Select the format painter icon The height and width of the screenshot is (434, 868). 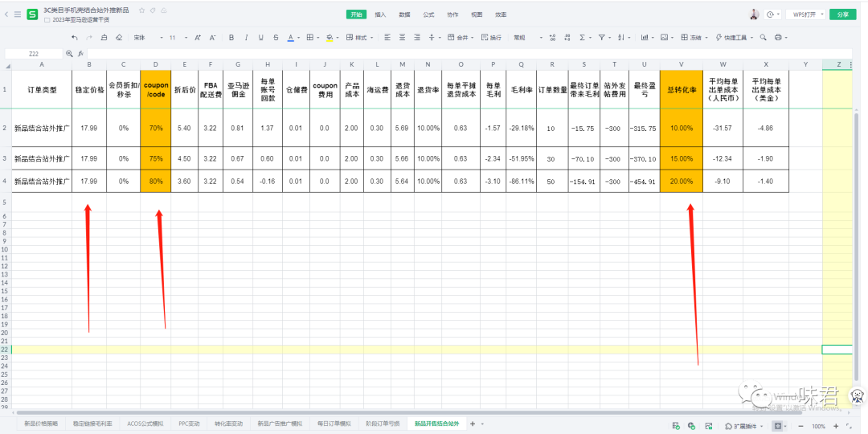click(x=104, y=38)
